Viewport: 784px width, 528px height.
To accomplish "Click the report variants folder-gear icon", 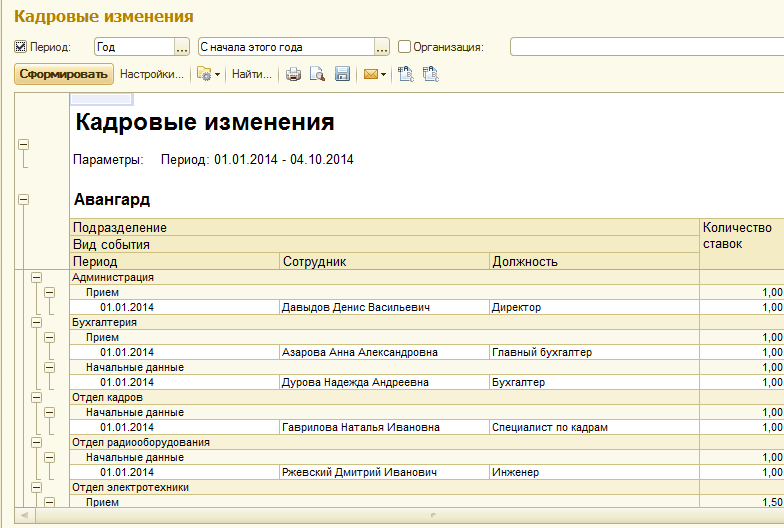I will click(x=204, y=74).
